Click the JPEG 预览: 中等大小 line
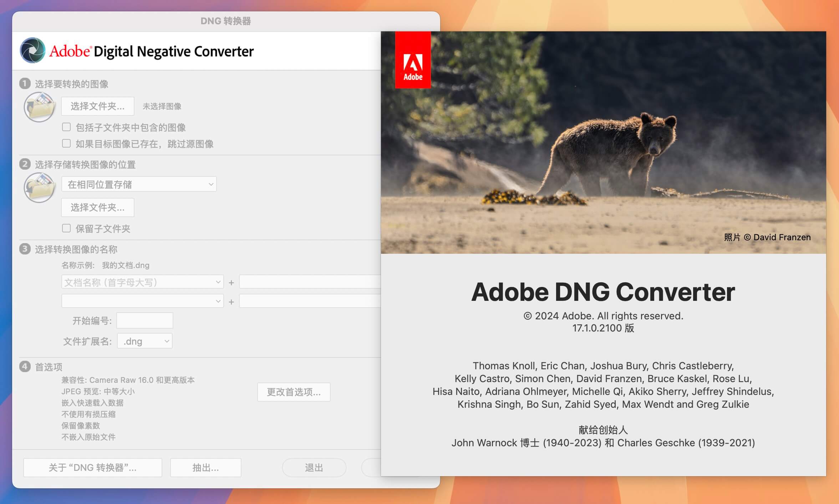 [98, 391]
